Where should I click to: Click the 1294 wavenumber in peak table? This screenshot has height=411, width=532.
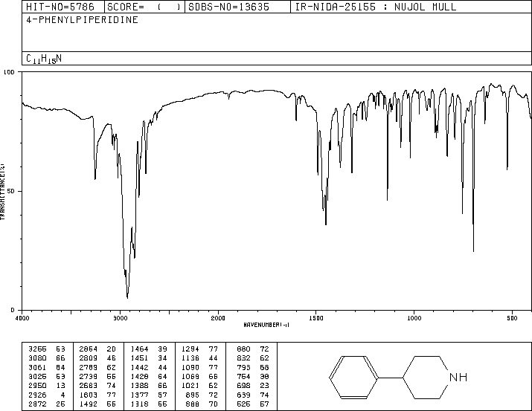[x=190, y=349]
